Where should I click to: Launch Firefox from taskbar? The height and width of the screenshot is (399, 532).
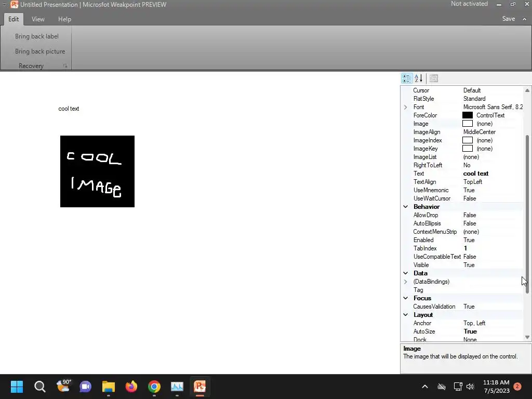coord(131,387)
